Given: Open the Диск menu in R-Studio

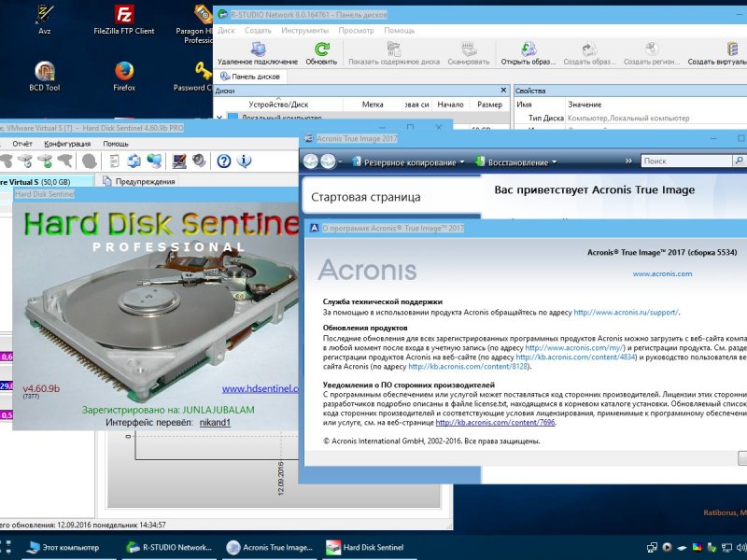Looking at the screenshot, I should tap(226, 31).
